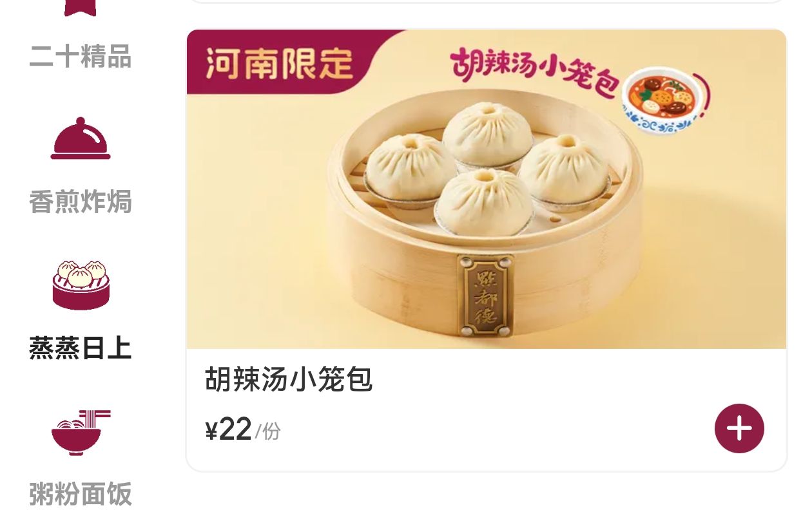The height and width of the screenshot is (517, 812).
Task: Go to the 粥粉面饭 category
Action: pos(81,494)
